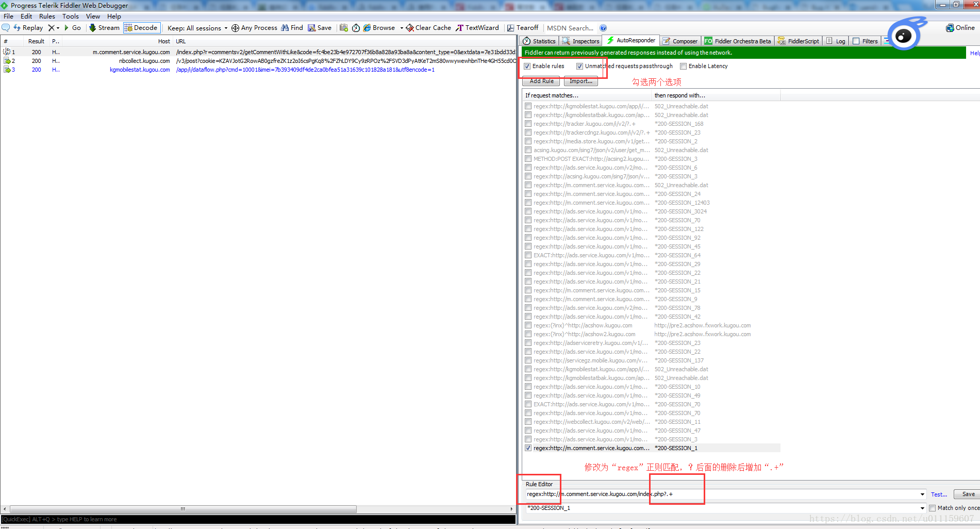
Task: Click the MSDN Search field
Action: pos(570,28)
